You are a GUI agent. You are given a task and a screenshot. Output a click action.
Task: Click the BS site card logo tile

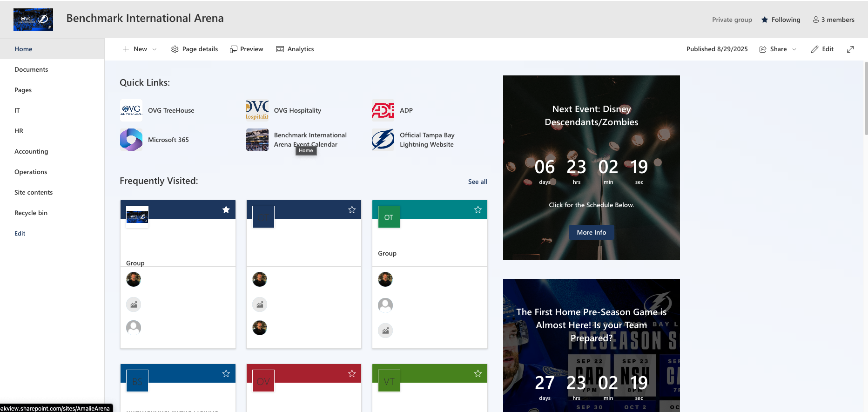(137, 381)
